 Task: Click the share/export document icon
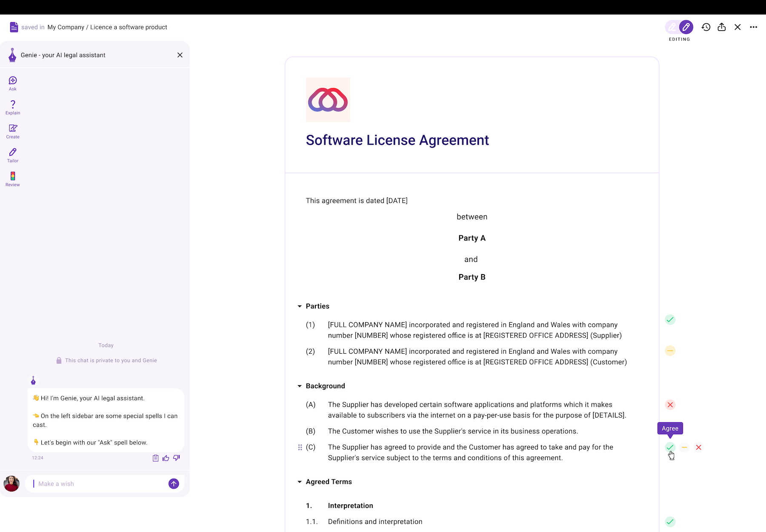click(x=722, y=27)
